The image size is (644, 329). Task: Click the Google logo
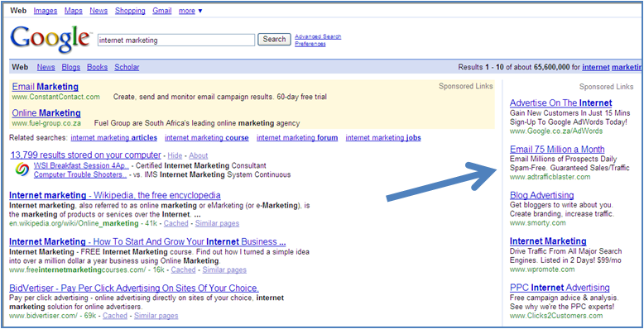pyautogui.click(x=50, y=40)
